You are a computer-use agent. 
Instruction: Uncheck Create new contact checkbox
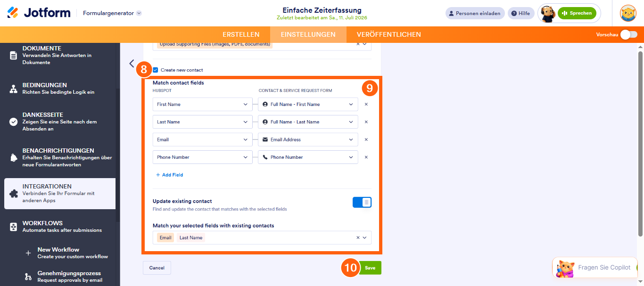pos(155,70)
